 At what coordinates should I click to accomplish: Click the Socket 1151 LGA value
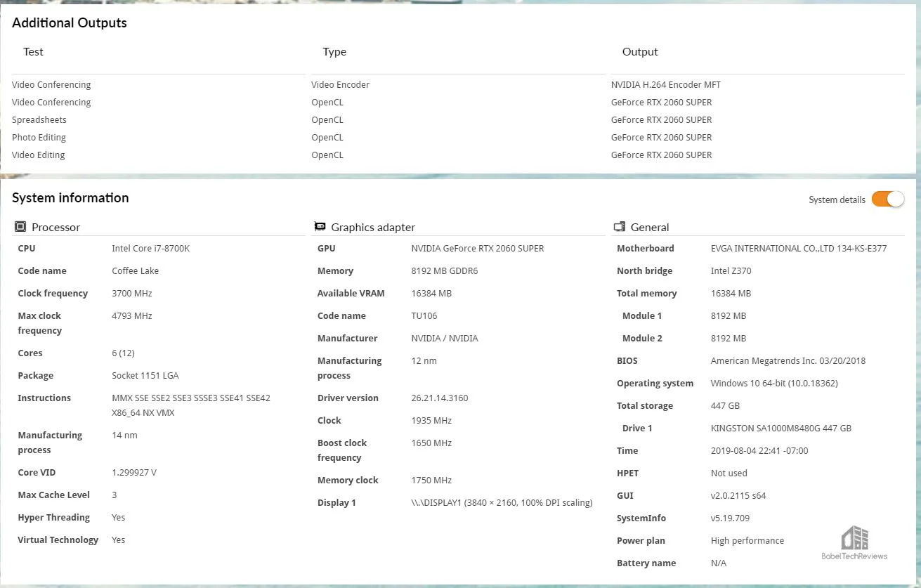[x=145, y=375]
